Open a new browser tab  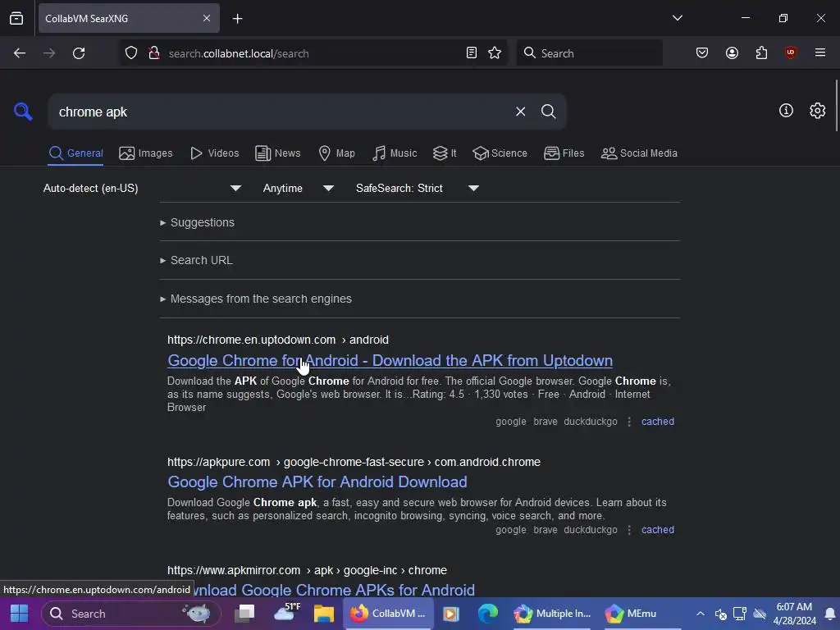(237, 19)
